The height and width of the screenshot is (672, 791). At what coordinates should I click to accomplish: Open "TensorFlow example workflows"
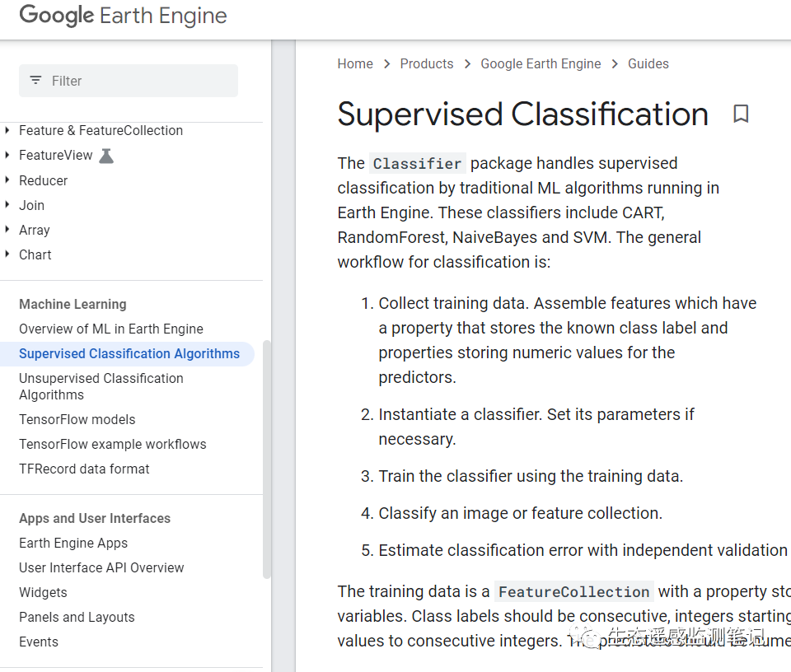[112, 444]
